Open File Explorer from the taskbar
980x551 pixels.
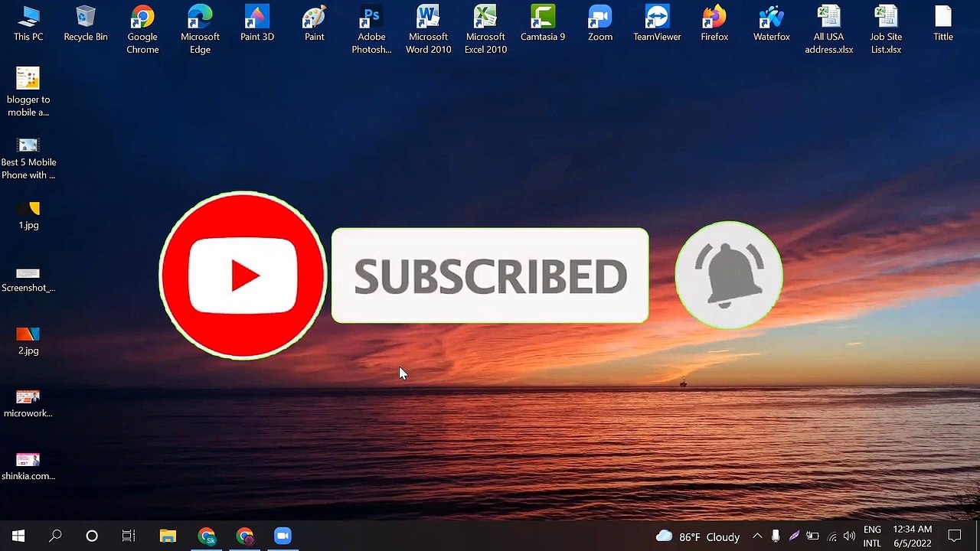pyautogui.click(x=168, y=536)
